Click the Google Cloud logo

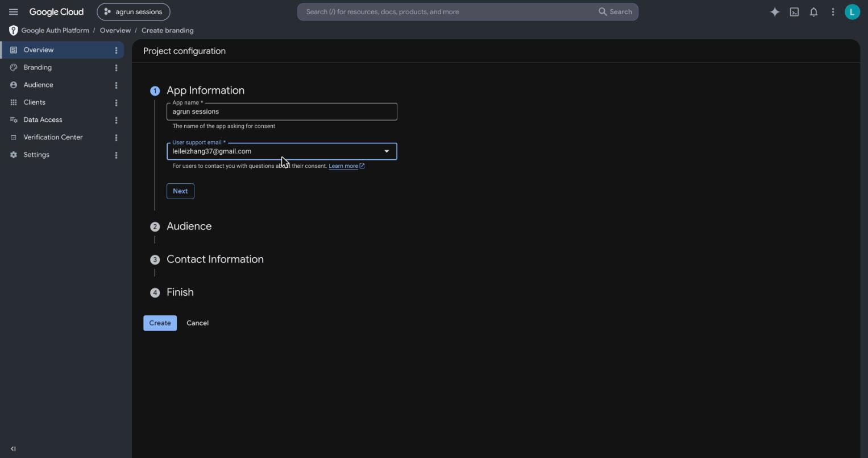56,12
